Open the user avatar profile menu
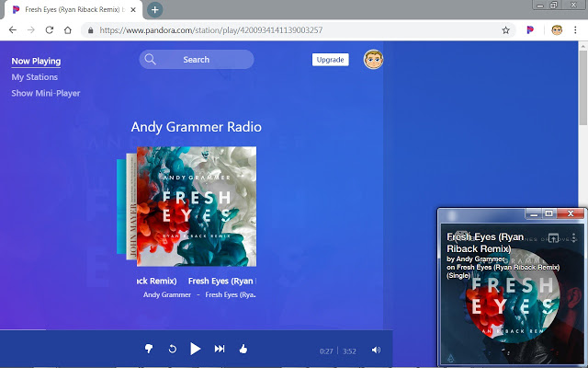Image resolution: width=588 pixels, height=368 pixels. [x=373, y=59]
